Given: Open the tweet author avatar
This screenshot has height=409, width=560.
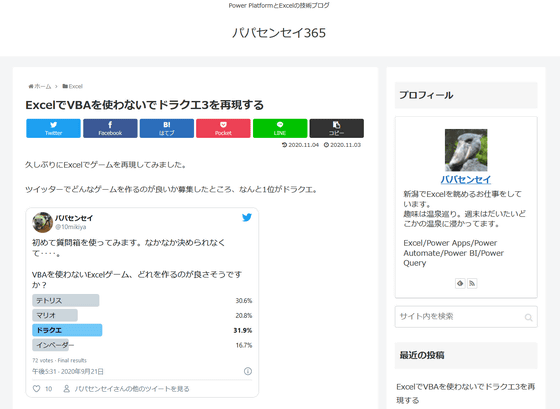Looking at the screenshot, I should tap(42, 222).
